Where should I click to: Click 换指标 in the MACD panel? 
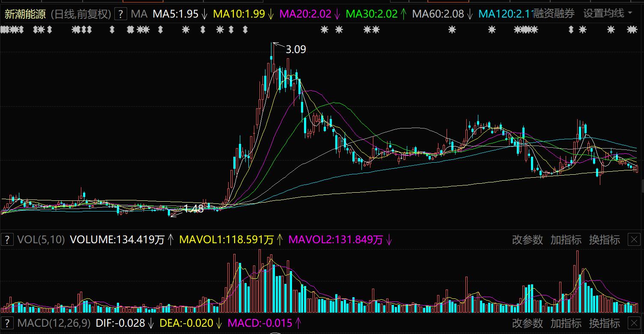[604, 323]
